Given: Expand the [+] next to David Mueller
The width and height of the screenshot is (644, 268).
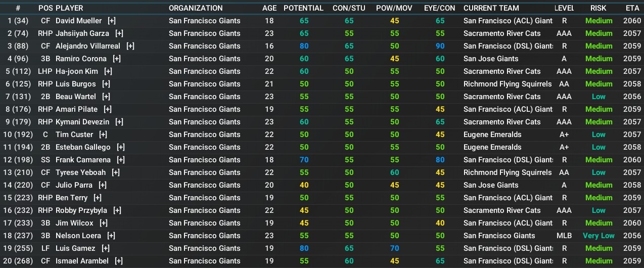Looking at the screenshot, I should (112, 21).
